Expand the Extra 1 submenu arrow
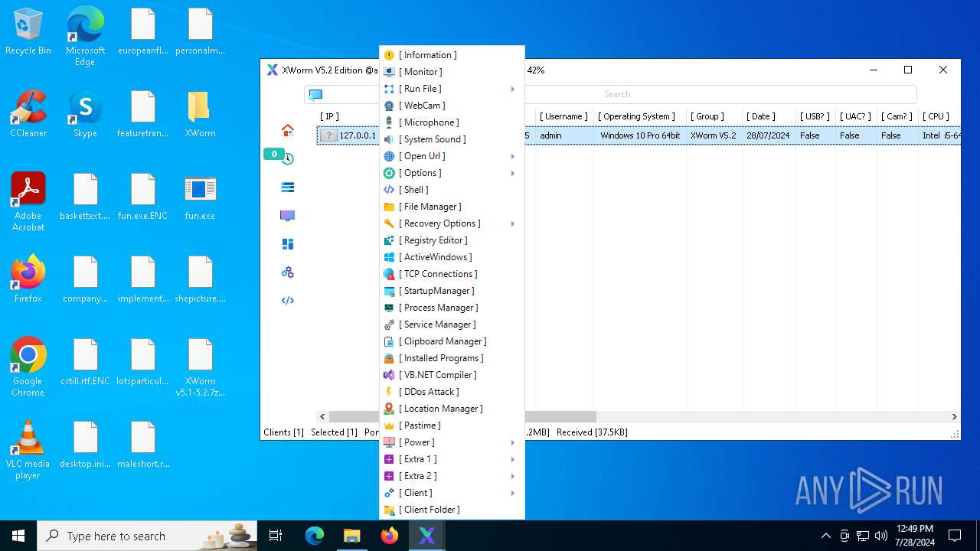 [x=513, y=459]
